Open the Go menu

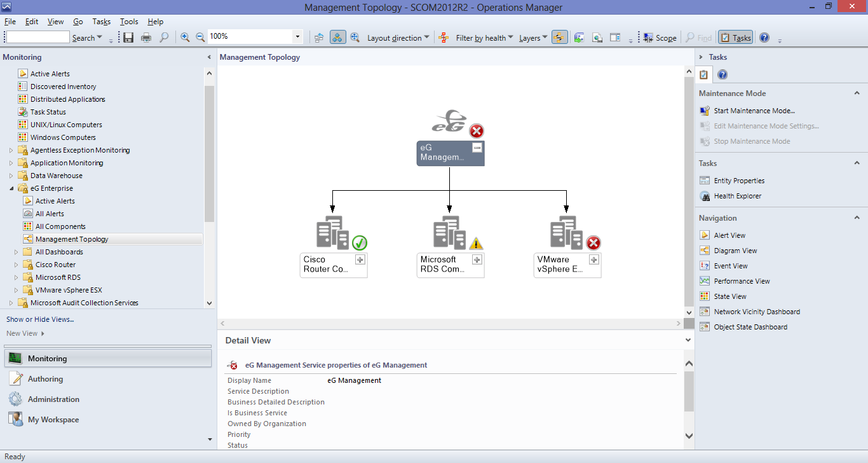point(78,22)
